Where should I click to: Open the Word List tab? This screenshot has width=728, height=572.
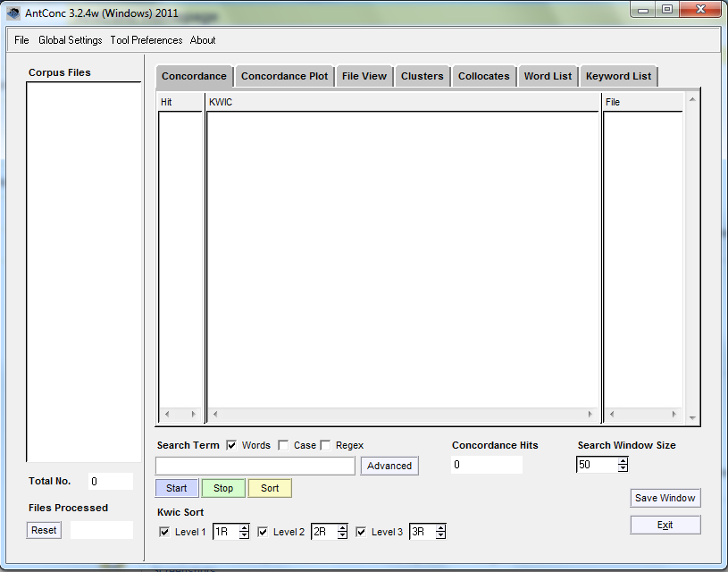tap(548, 76)
